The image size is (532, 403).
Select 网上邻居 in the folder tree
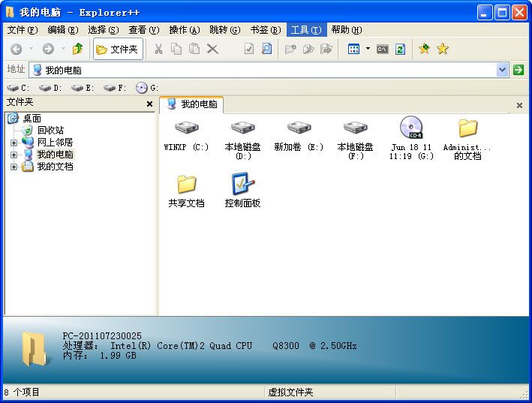(x=55, y=142)
